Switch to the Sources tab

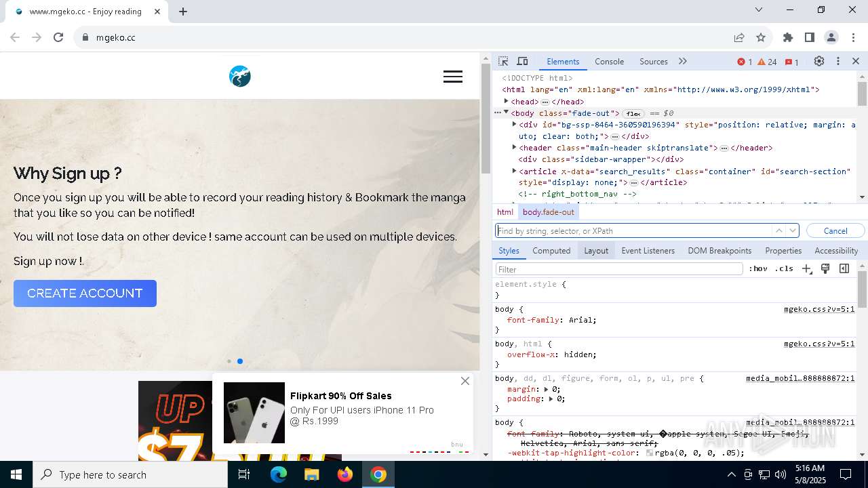(x=654, y=62)
